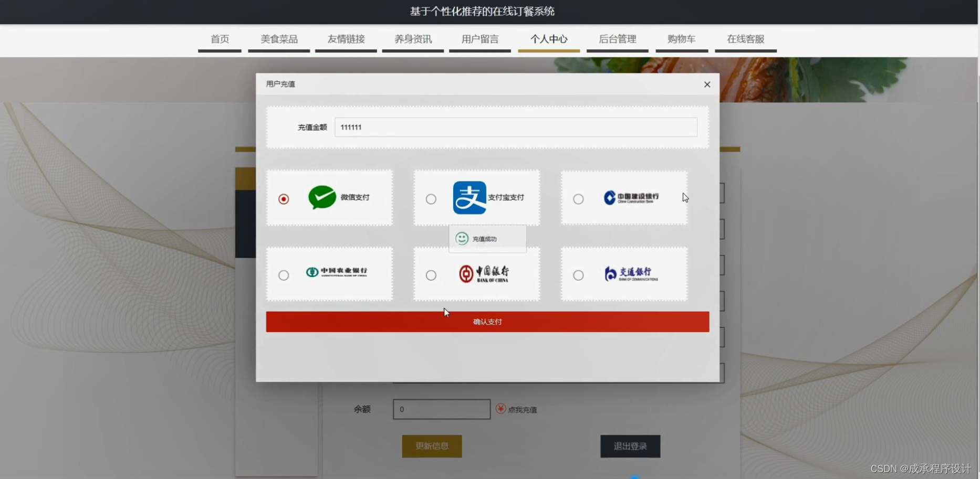The height and width of the screenshot is (479, 980).
Task: Click the smiley icon in 充值成功 toast
Action: pos(462,239)
